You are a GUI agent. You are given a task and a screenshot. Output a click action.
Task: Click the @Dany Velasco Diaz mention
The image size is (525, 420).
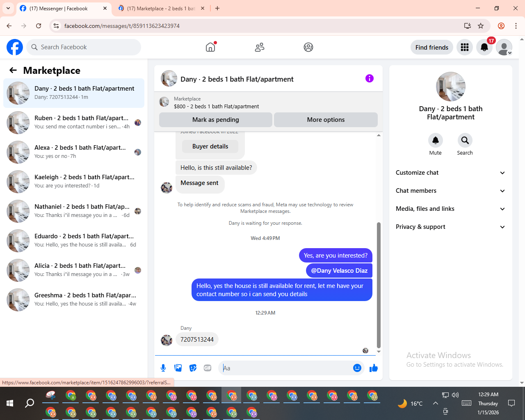click(339, 271)
